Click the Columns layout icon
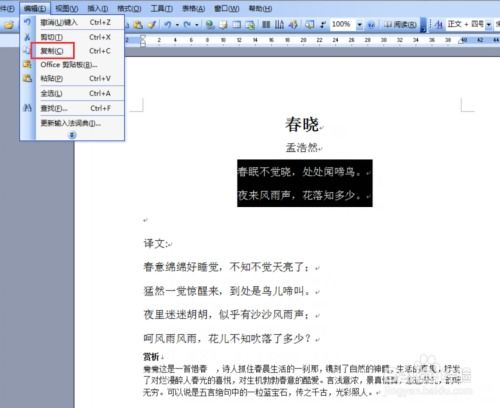This screenshot has width=500, height=408. click(x=266, y=25)
